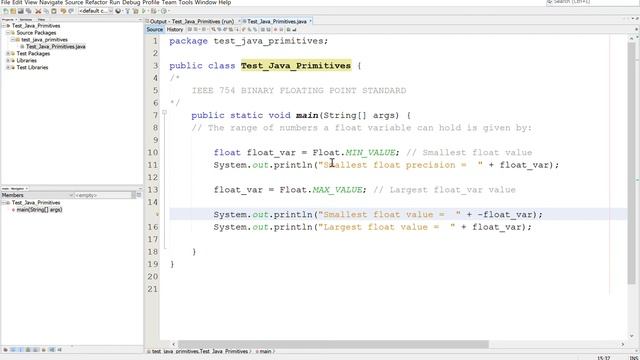Expand the Test Libraries node
Viewport: 640px width, 360px height.
tap(8, 67)
